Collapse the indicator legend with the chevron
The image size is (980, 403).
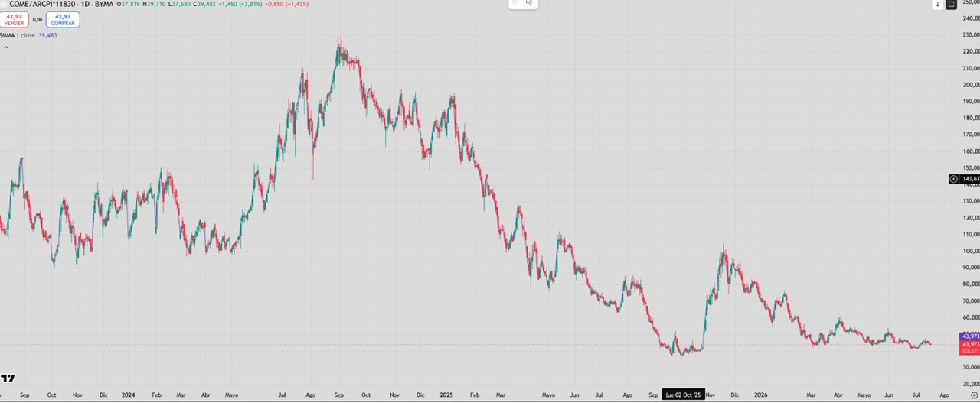point(5,47)
